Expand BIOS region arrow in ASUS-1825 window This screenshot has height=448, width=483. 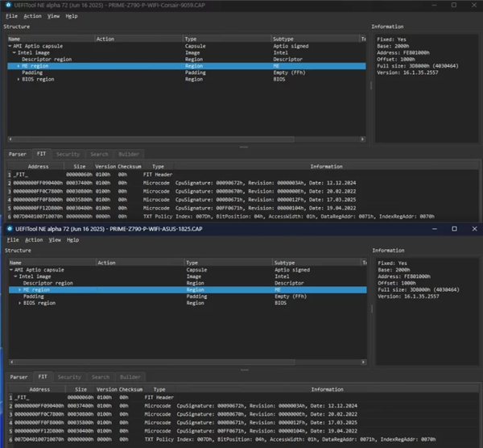[19, 303]
